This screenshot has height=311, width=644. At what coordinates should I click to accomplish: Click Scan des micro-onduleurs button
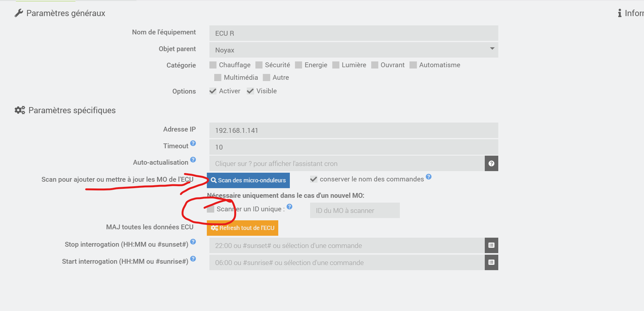248,180
